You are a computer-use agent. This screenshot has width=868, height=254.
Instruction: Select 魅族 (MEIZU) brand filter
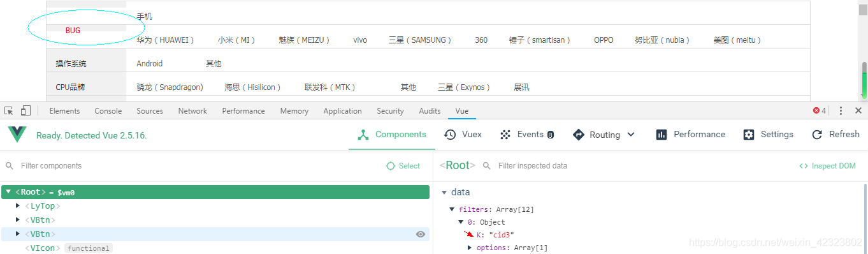coord(304,40)
